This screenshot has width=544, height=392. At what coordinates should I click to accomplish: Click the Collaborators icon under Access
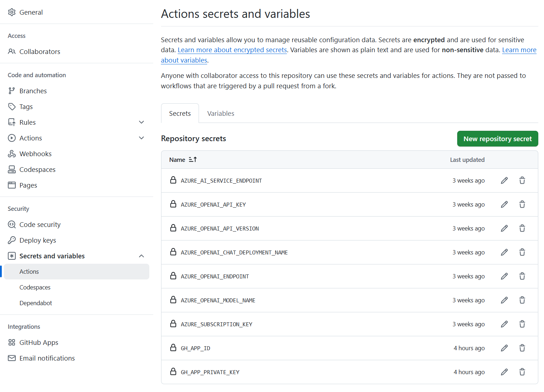(12, 51)
